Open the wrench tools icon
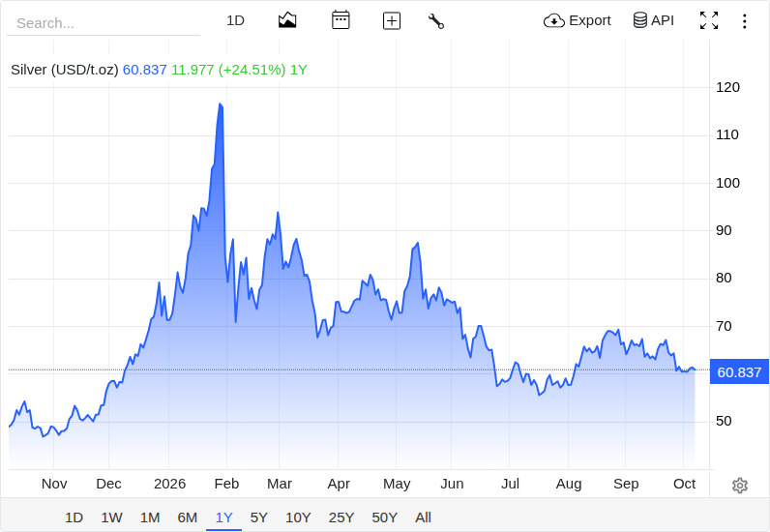Viewport: 770px width, 532px height. point(436,21)
